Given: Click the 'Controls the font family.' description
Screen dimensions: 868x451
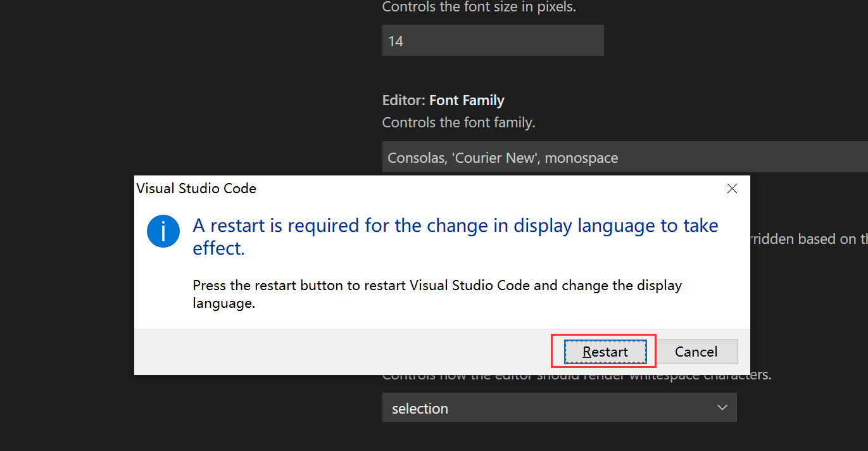Looking at the screenshot, I should pyautogui.click(x=458, y=122).
